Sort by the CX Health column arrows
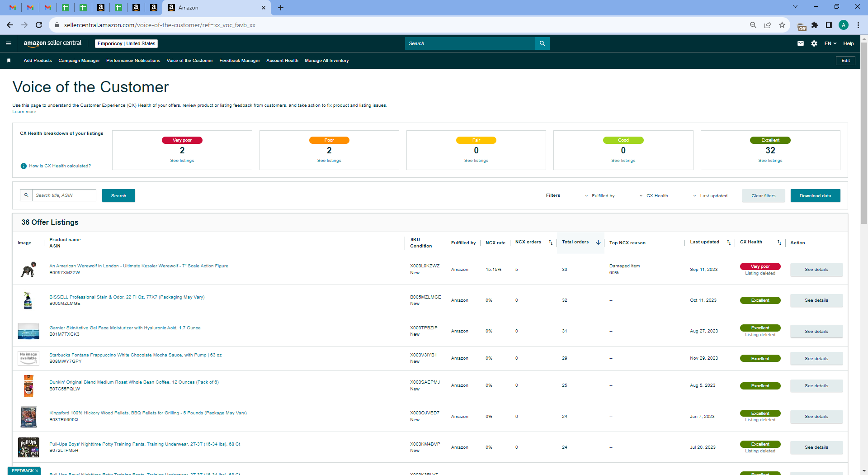Image resolution: width=868 pixels, height=475 pixels. pyautogui.click(x=779, y=242)
